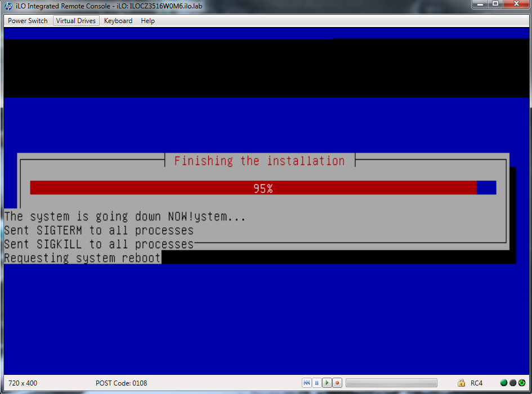Maximize the iLO Remote Console window
Viewport: 532px width, 394px height.
tap(495, 4)
